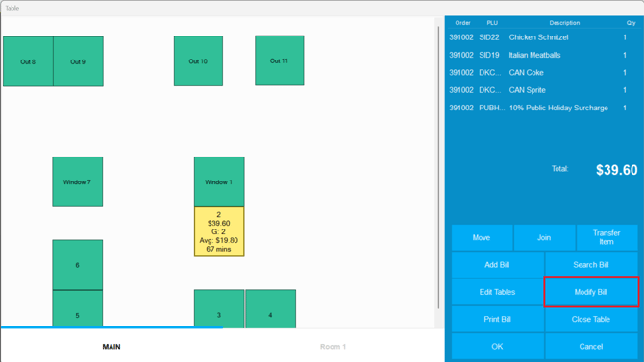Confirm with the OK button

[x=497, y=346]
